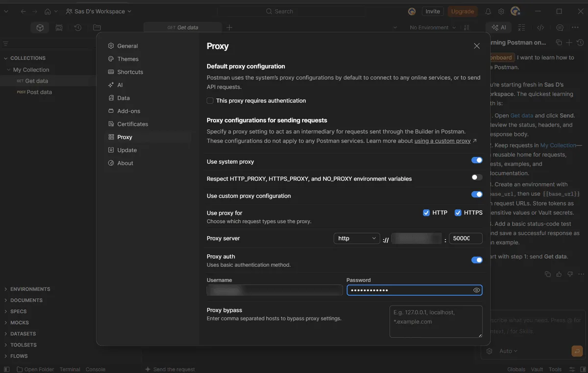The image size is (588, 373).
Task: Toggle the Proxy auth switch
Action: point(477,260)
